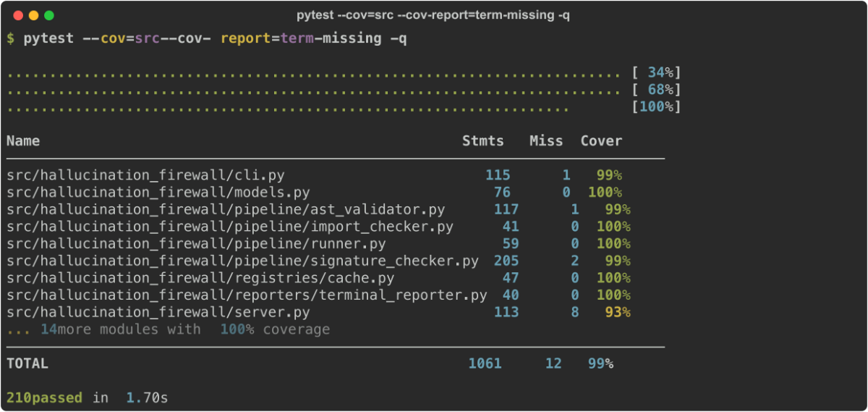Click the Cover column header
Screen dimensions: 868x412
600,141
